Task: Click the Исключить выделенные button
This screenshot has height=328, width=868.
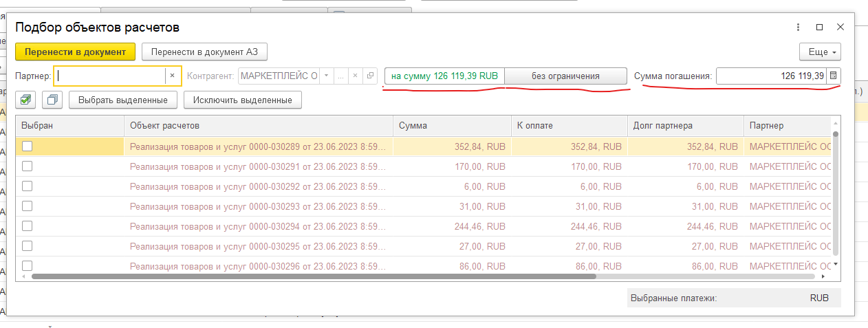Action: 242,100
